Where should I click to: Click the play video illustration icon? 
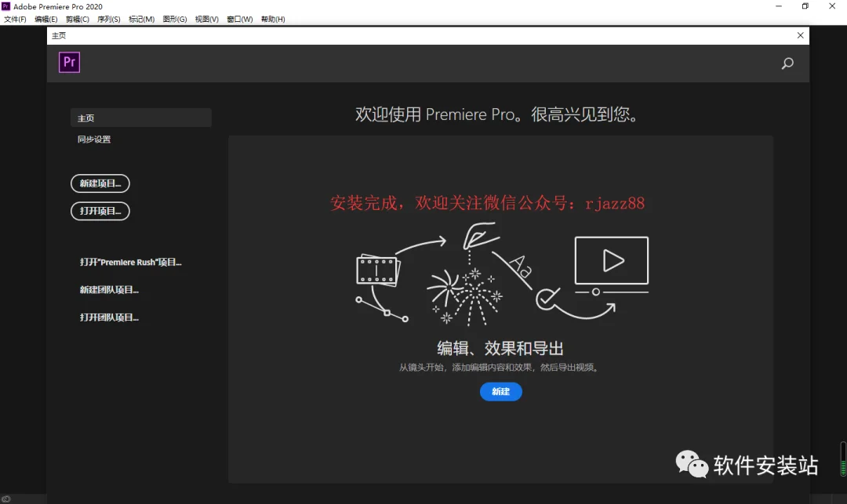[x=612, y=261]
